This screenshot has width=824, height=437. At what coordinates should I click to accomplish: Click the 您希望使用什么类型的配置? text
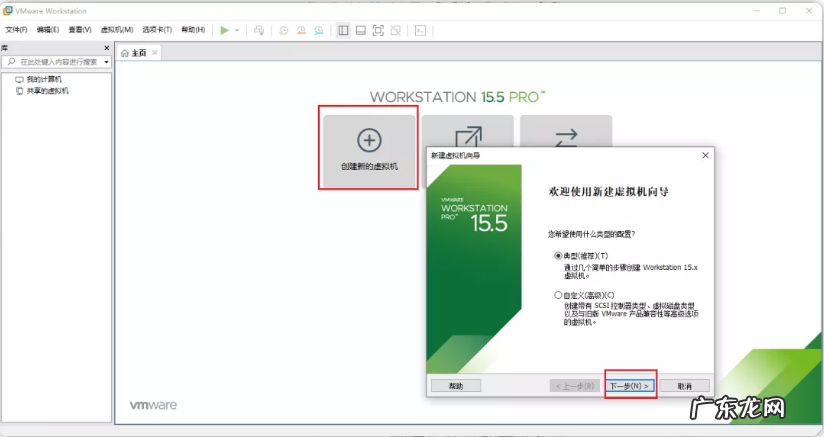tap(591, 234)
